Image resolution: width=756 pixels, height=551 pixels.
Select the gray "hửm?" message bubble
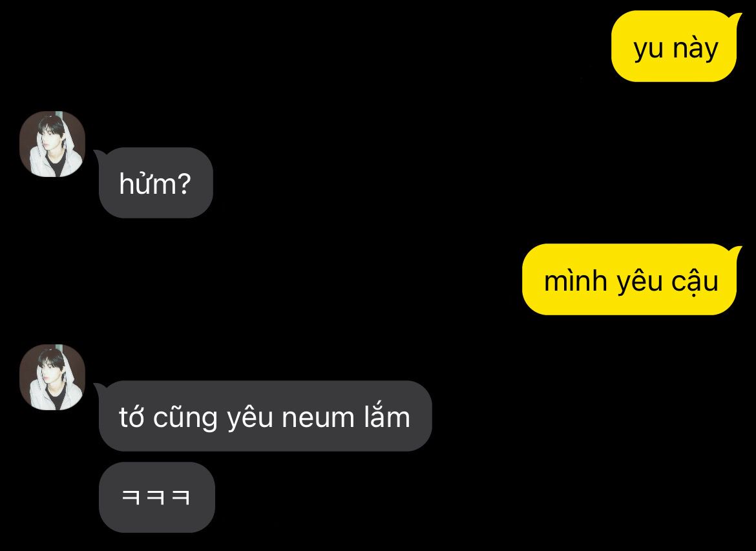(154, 183)
